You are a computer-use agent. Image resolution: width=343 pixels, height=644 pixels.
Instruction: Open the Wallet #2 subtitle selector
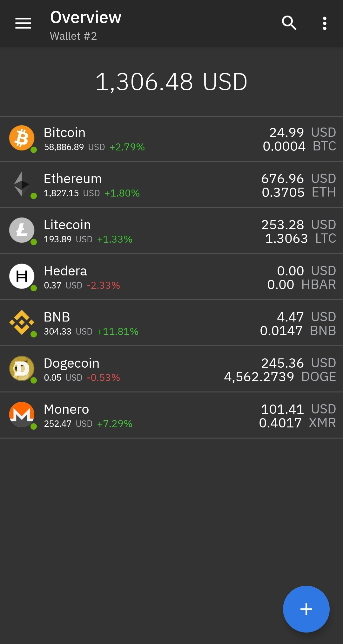pyautogui.click(x=73, y=36)
